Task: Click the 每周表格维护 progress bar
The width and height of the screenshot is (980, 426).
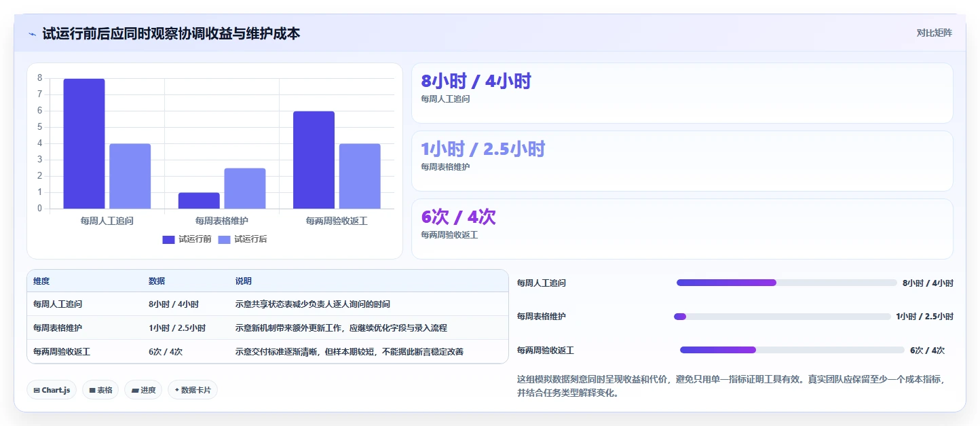Action: point(782,317)
